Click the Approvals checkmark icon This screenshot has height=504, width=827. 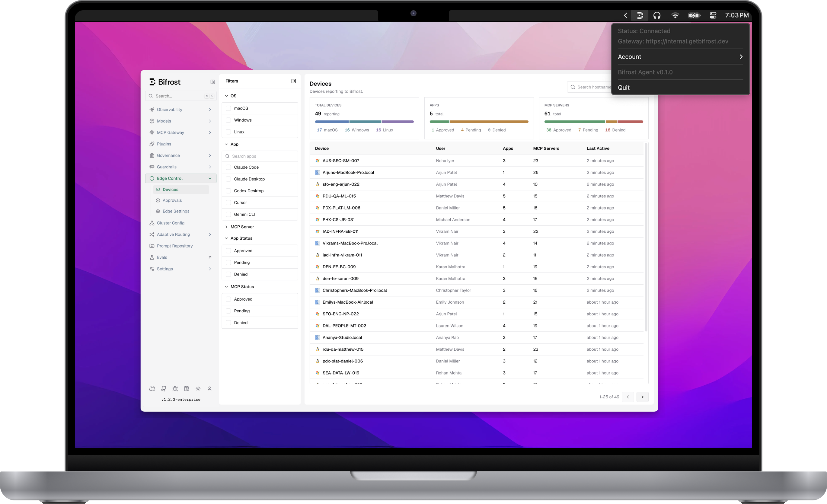(158, 200)
